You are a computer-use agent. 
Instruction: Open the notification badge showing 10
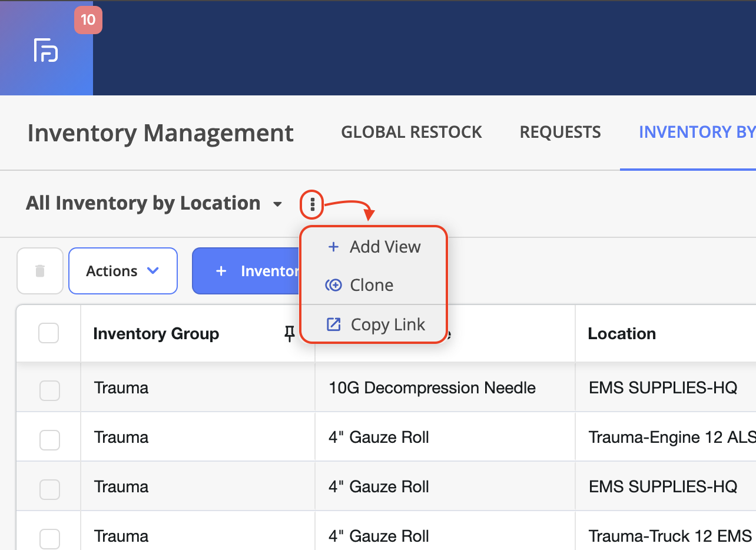click(88, 20)
